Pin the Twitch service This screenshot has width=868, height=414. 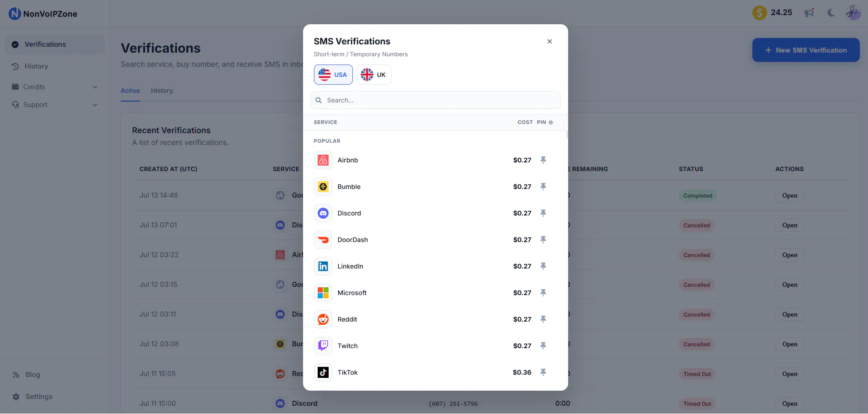543,346
